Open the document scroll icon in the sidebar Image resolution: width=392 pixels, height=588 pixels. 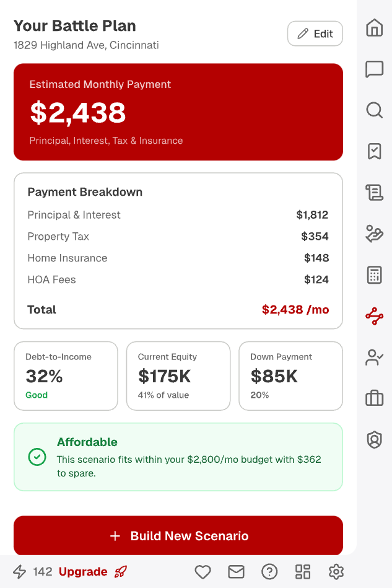(x=374, y=193)
